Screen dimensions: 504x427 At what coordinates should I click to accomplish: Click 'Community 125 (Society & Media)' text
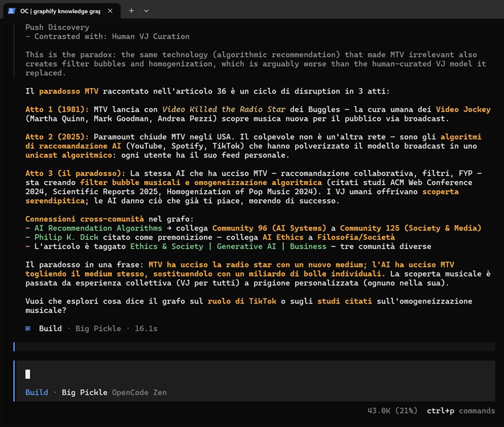pyautogui.click(x=411, y=228)
